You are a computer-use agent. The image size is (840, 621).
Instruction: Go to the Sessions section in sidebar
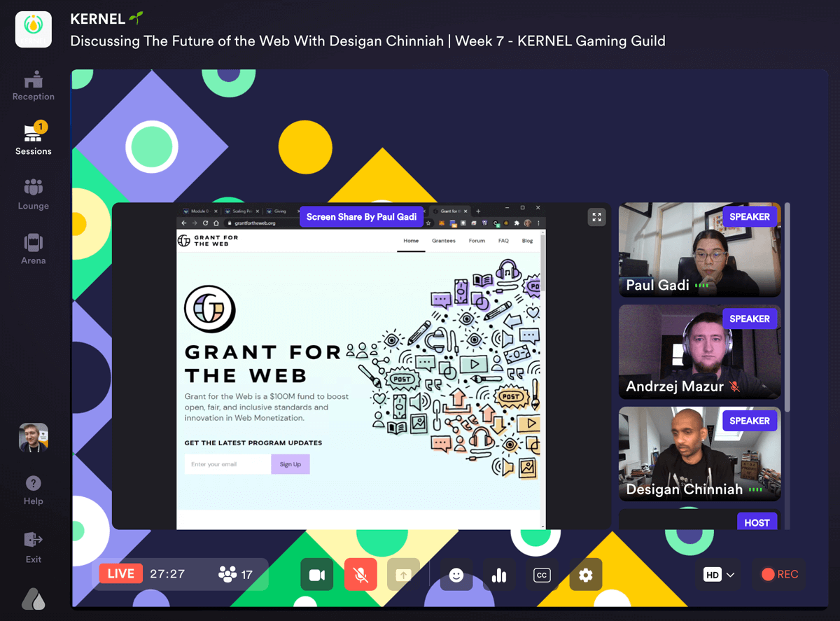pos(33,140)
